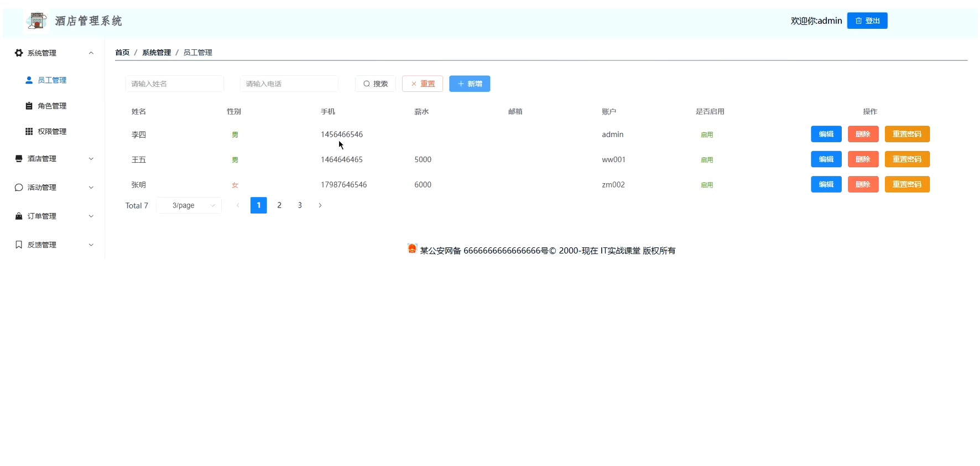This screenshot has width=980, height=466.
Task: Open the 3/page page size dropdown
Action: click(189, 205)
